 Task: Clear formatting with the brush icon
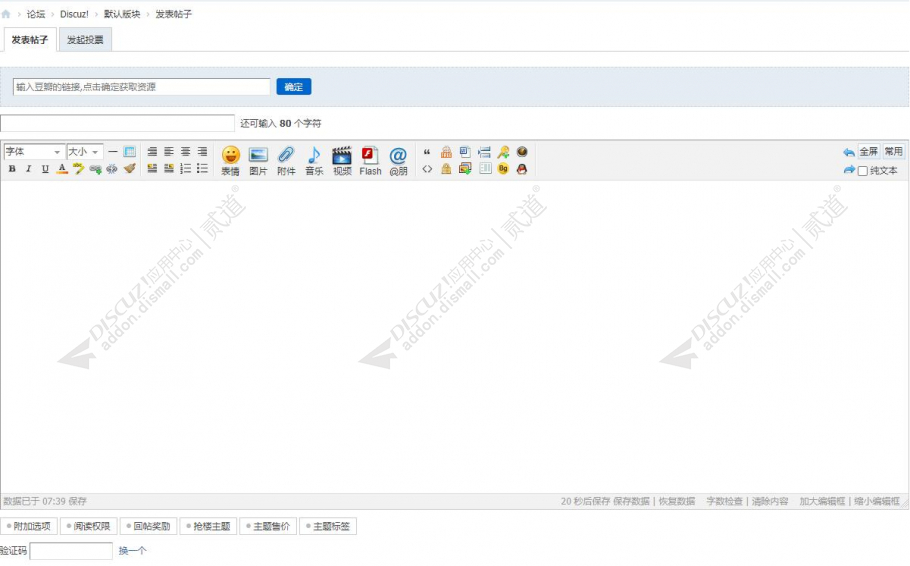click(x=129, y=169)
